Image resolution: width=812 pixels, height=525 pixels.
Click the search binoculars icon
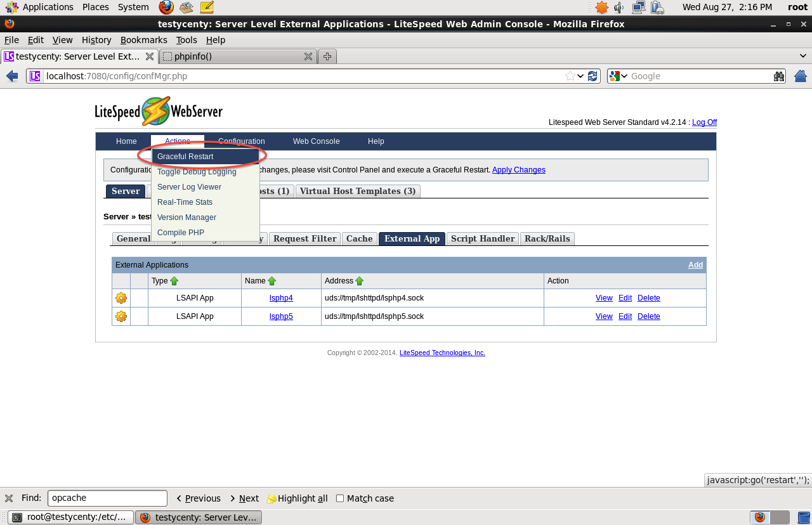click(779, 76)
